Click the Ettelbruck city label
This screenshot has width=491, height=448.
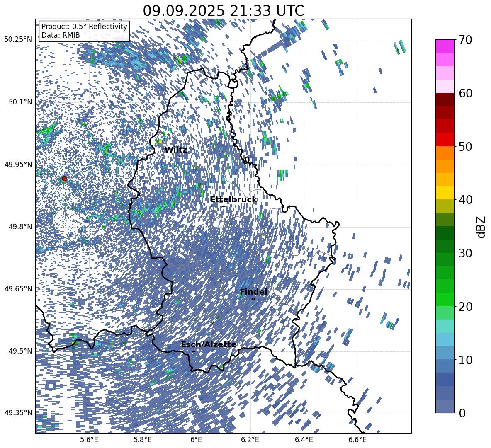click(x=233, y=200)
